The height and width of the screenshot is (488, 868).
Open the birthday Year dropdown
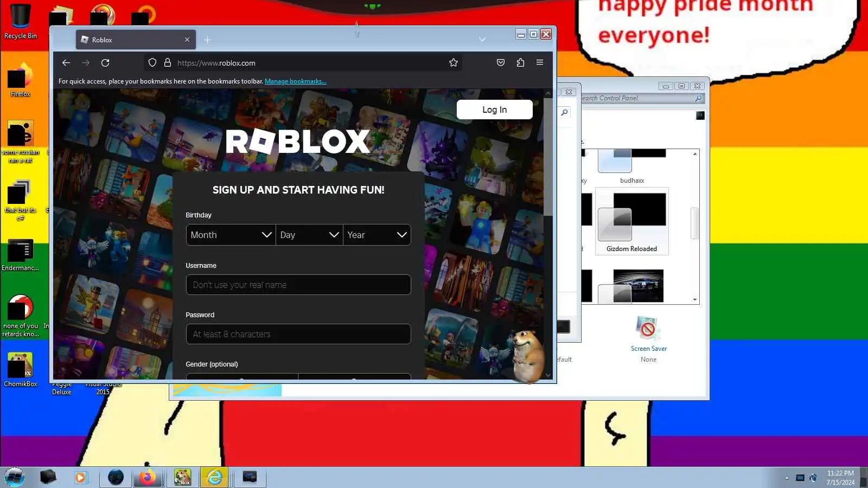[377, 235]
